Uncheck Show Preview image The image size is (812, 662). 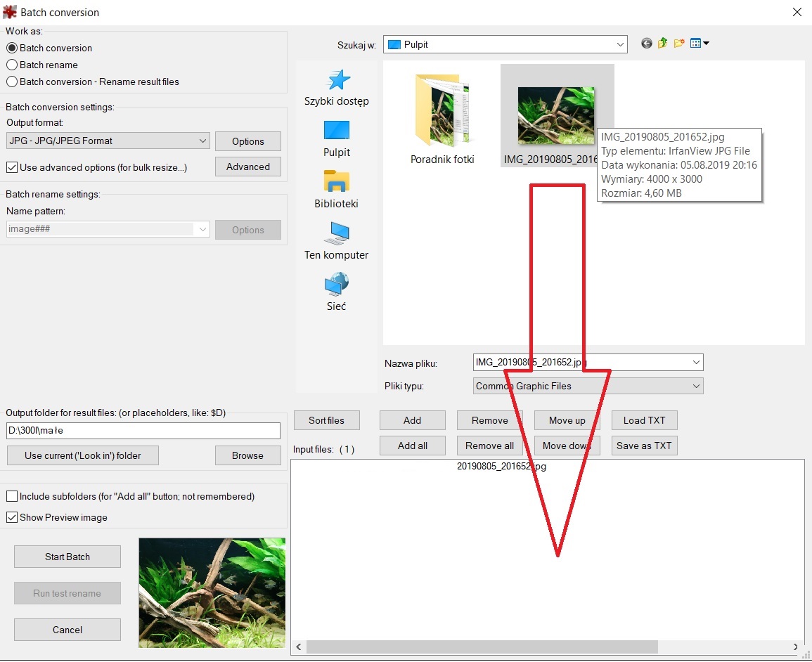point(12,517)
